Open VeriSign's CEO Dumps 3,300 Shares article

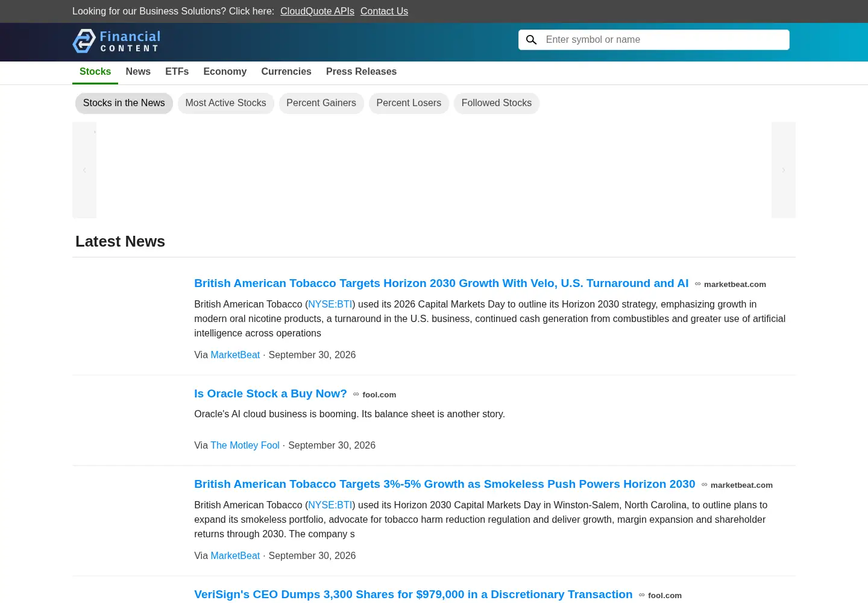pyautogui.click(x=414, y=595)
